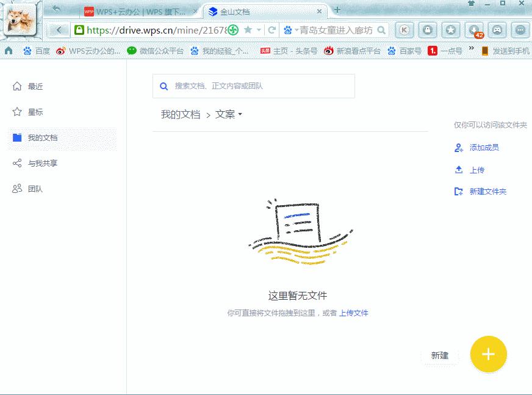
Task: Click the document search input field
Action: (x=253, y=85)
